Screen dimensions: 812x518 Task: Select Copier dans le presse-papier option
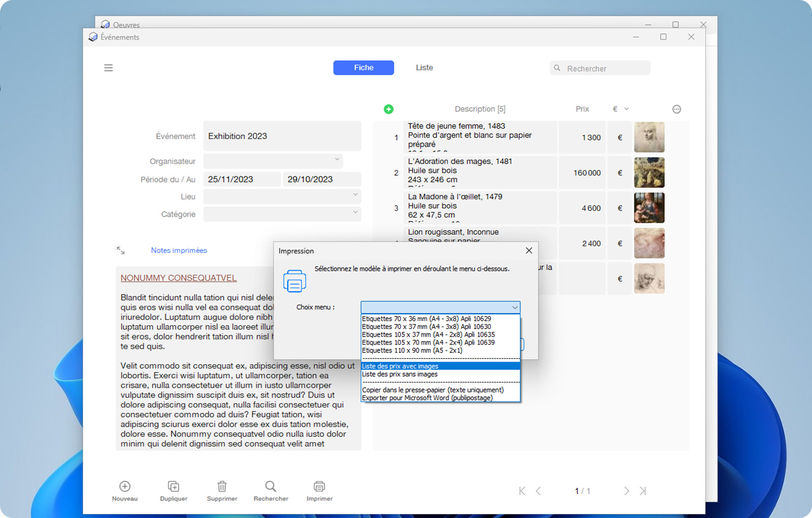pos(441,390)
